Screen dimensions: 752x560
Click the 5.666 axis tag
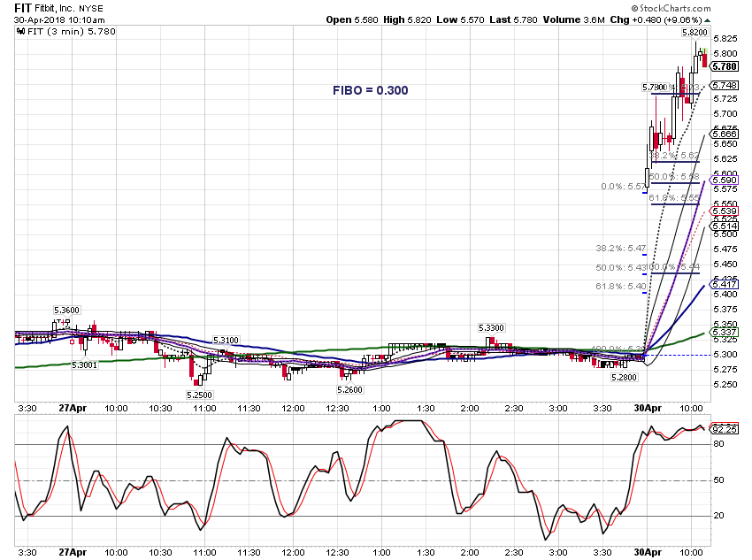coord(725,134)
